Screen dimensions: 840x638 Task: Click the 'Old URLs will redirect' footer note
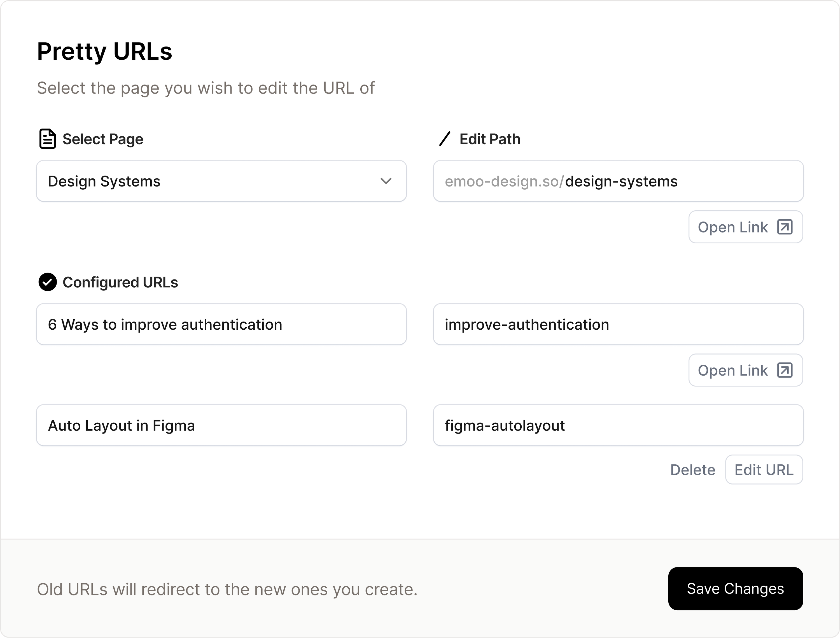coord(227,589)
